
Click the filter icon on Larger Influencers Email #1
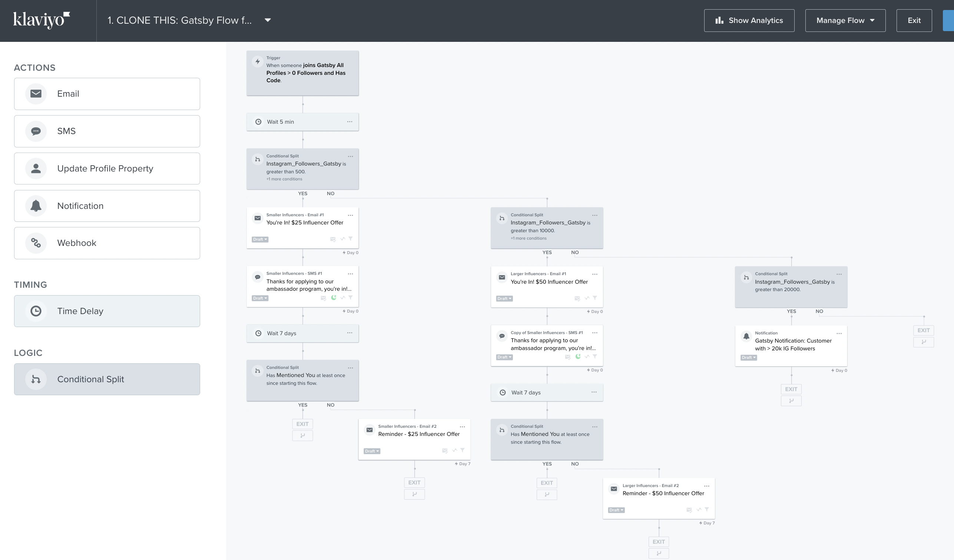click(x=595, y=298)
